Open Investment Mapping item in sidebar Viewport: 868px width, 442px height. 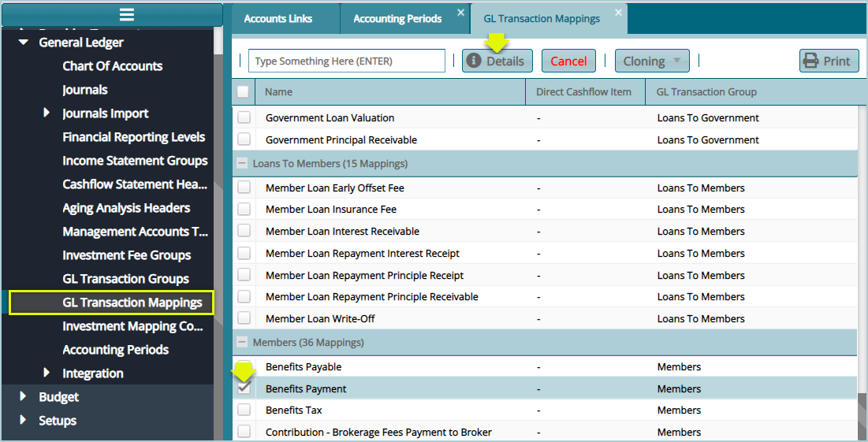133,326
